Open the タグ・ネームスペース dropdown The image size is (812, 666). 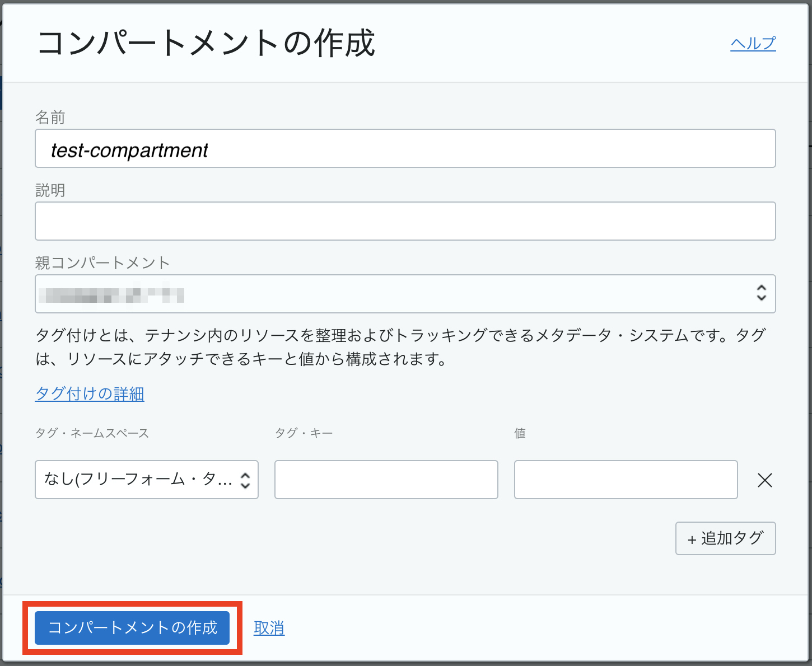(x=146, y=480)
